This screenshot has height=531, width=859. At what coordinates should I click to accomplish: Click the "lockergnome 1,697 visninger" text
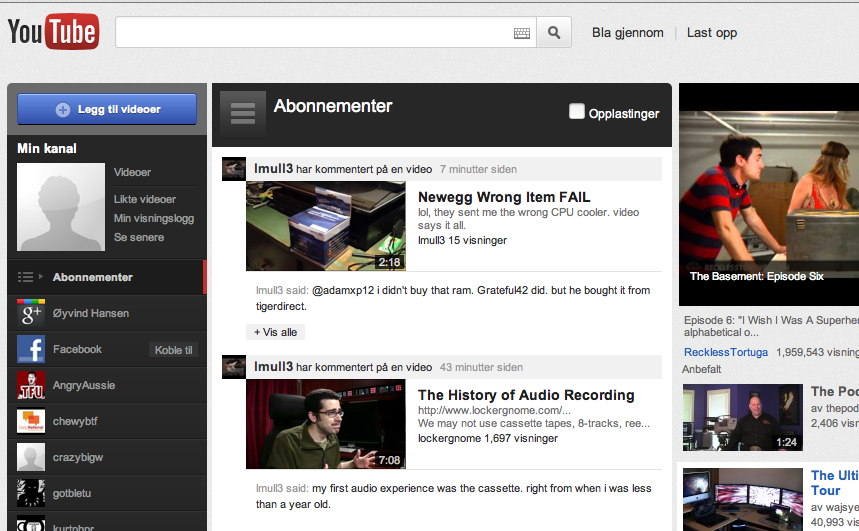488,438
